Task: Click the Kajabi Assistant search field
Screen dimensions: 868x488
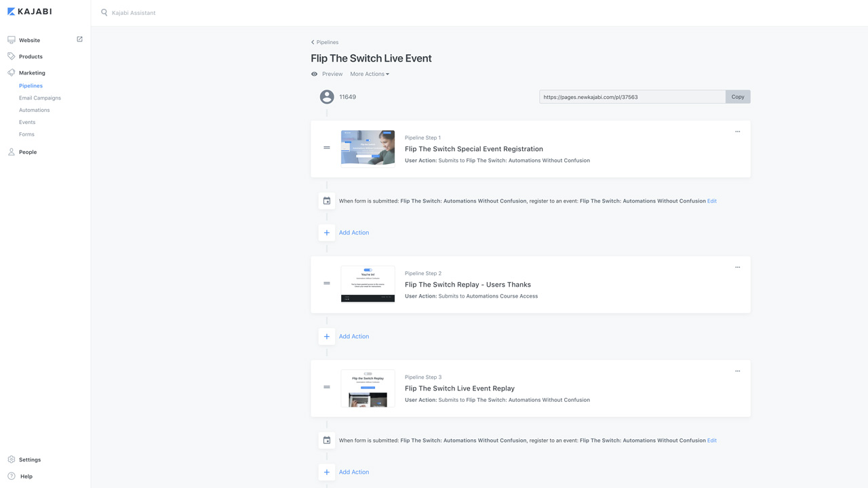Action: click(x=134, y=13)
